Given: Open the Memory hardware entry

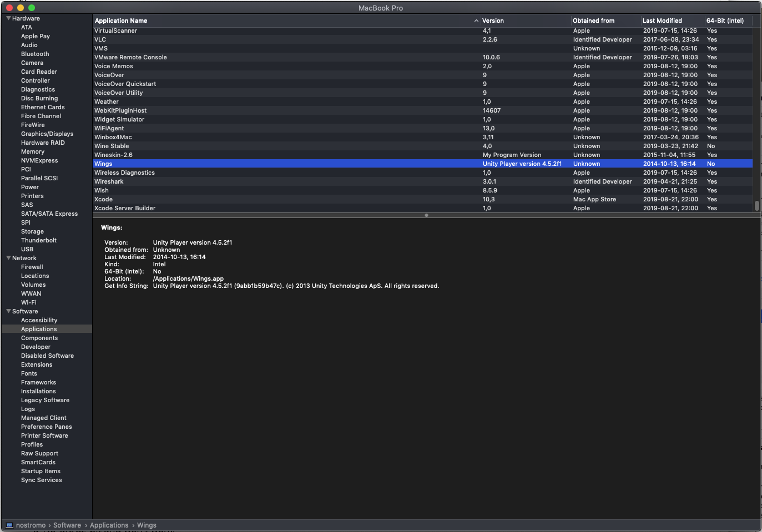Looking at the screenshot, I should point(33,151).
